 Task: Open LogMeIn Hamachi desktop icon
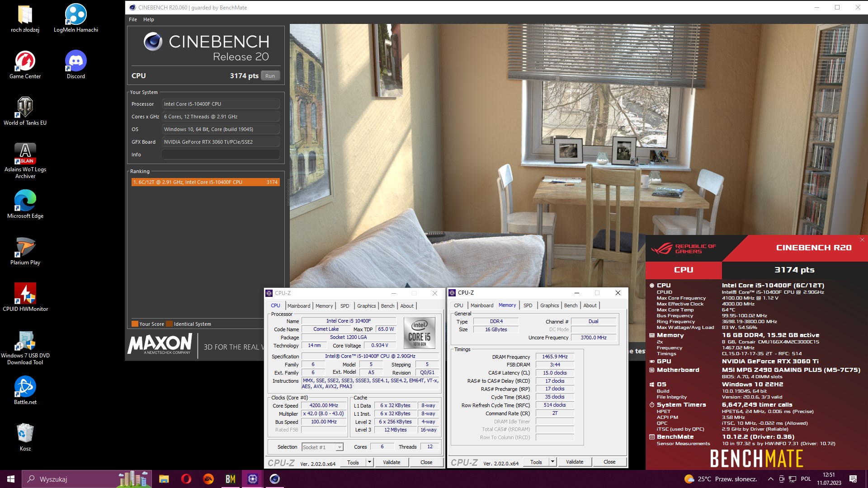tap(76, 19)
